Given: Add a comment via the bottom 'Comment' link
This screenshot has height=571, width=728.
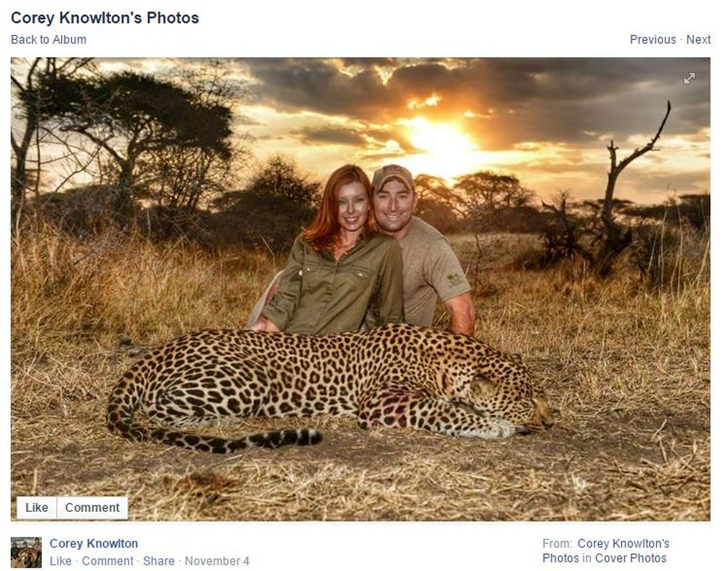Looking at the screenshot, I should pos(111,560).
